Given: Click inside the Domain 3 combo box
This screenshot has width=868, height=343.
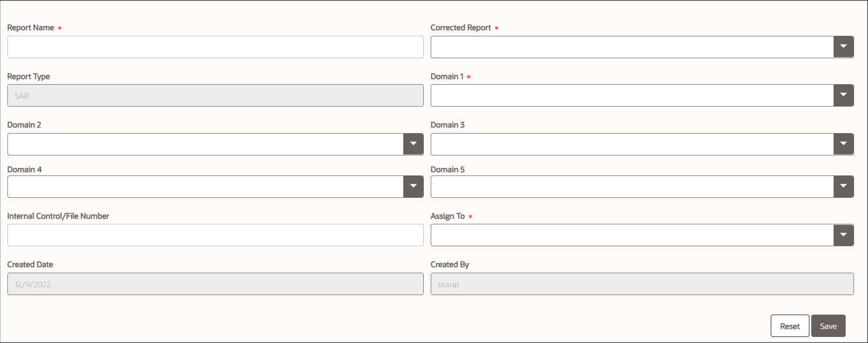Looking at the screenshot, I should click(x=632, y=144).
